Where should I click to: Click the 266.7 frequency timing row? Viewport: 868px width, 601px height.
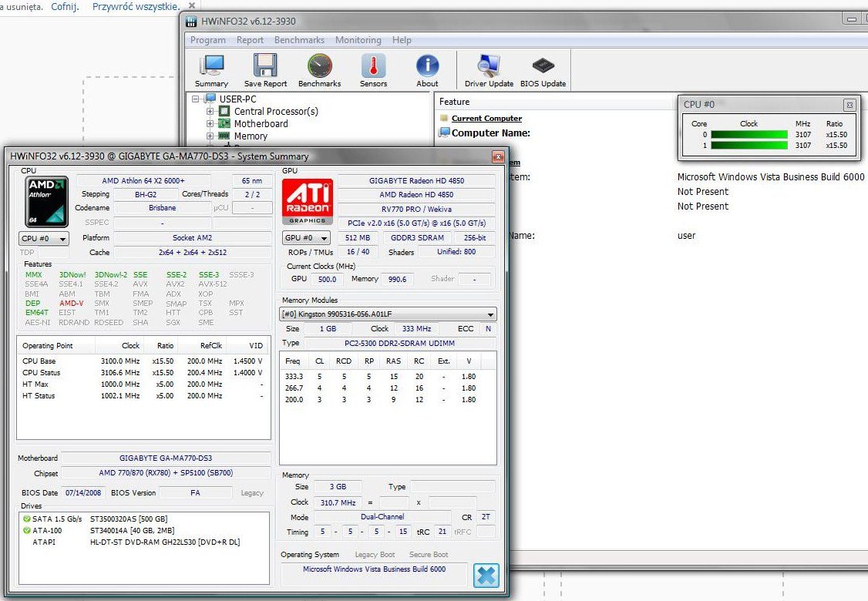coord(388,388)
